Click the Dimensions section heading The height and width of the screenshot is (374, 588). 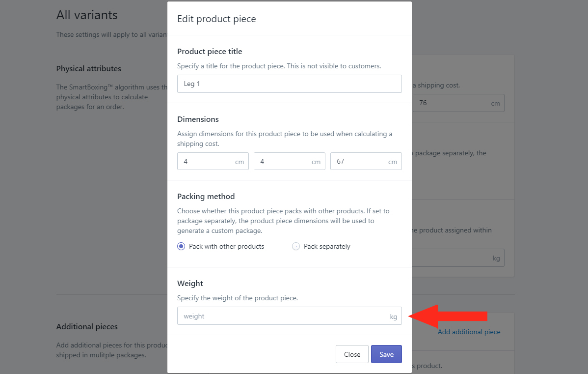coord(198,119)
